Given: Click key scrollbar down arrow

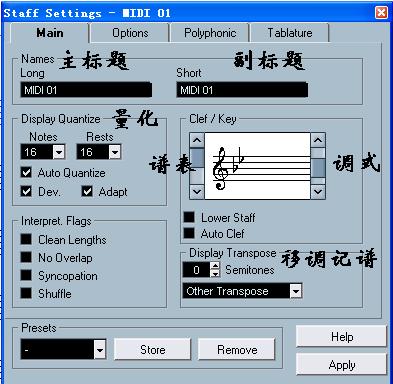Looking at the screenshot, I should pyautogui.click(x=318, y=192).
